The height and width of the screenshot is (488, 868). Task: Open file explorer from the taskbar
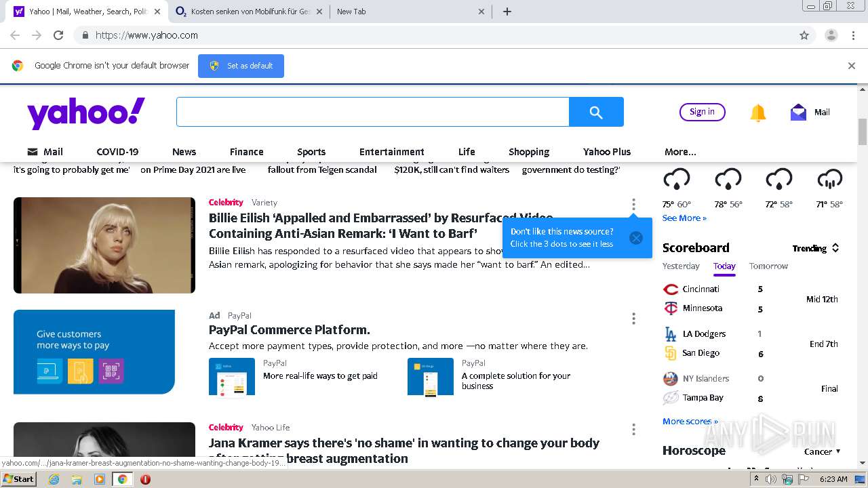77,479
